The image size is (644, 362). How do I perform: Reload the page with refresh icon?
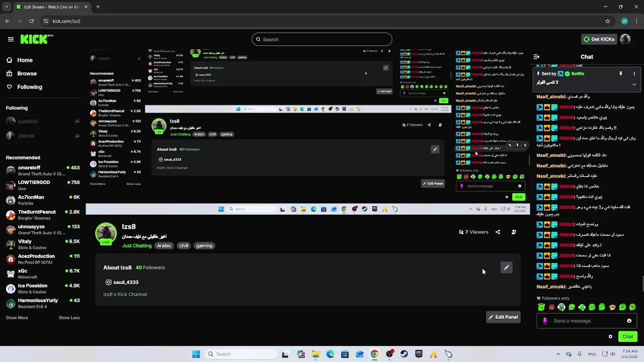[x=31, y=21]
